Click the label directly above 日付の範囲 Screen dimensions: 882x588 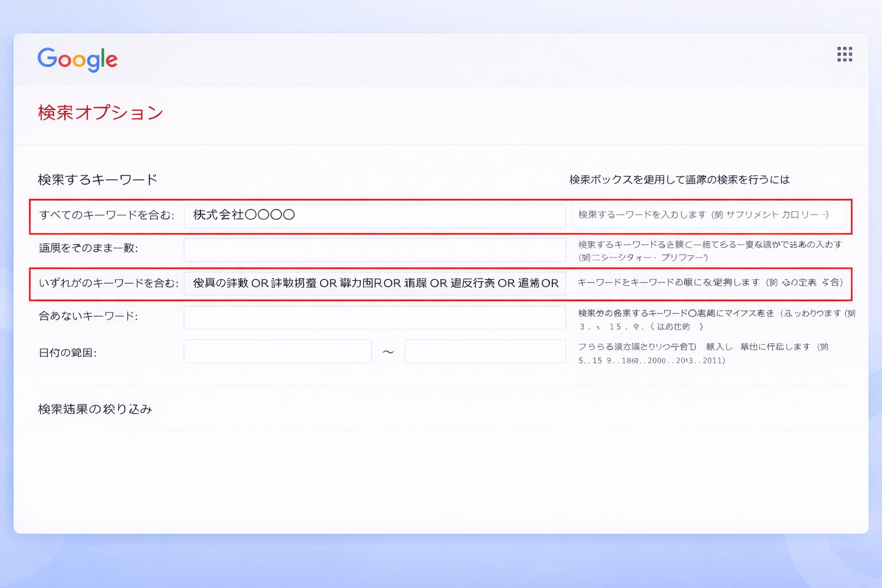pyautogui.click(x=88, y=316)
